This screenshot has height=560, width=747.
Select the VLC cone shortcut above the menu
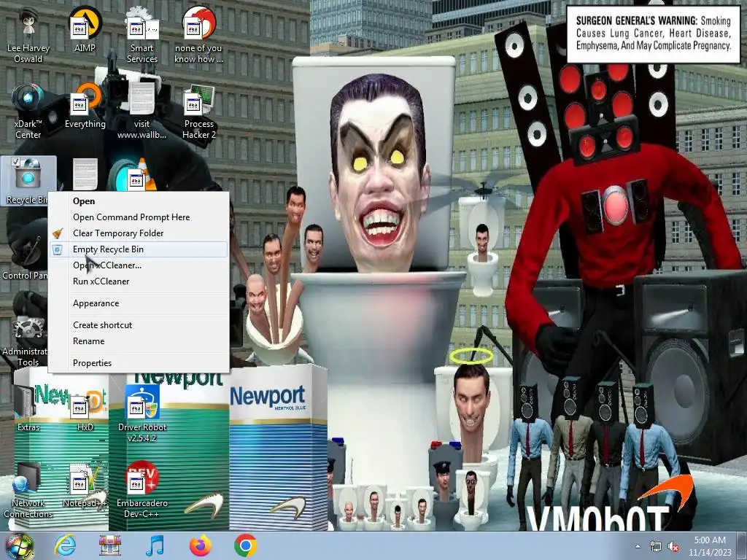(138, 175)
